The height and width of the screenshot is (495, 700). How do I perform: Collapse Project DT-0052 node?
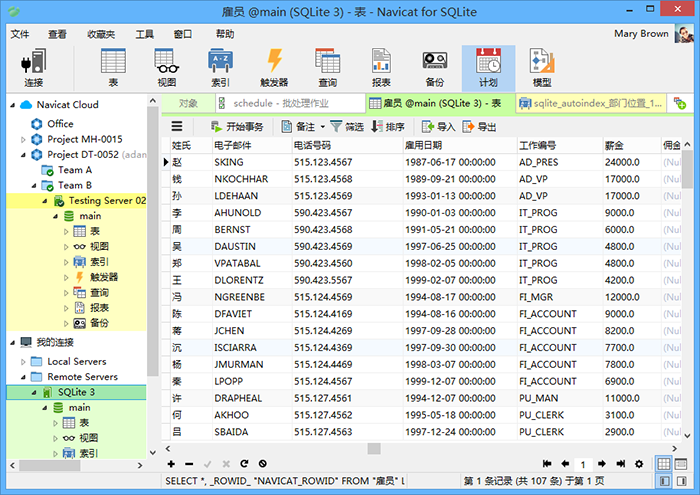23,155
